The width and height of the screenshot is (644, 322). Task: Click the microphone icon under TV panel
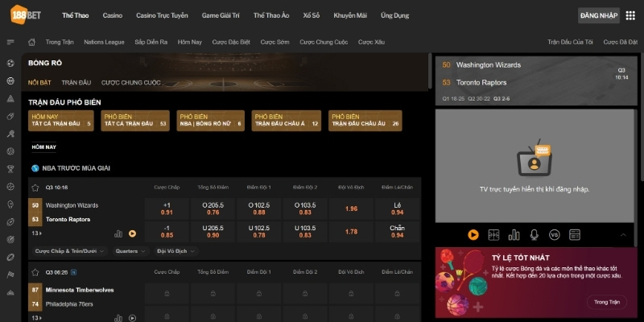[533, 234]
